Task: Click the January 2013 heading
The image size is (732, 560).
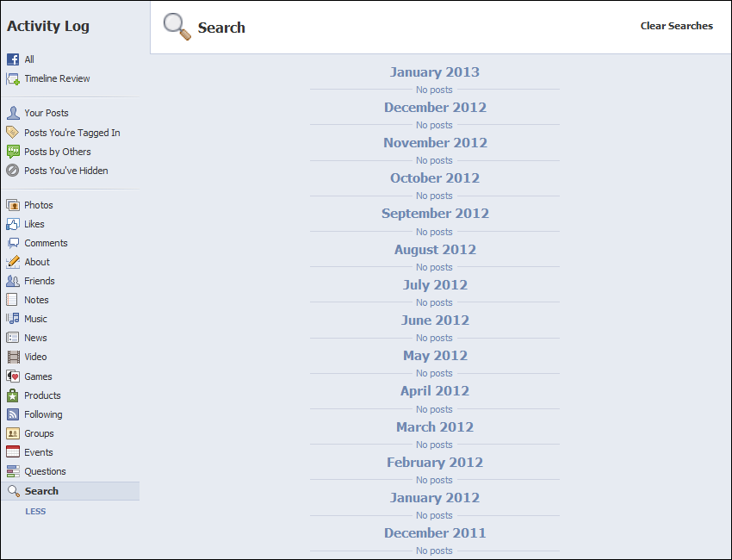Action: pos(434,72)
